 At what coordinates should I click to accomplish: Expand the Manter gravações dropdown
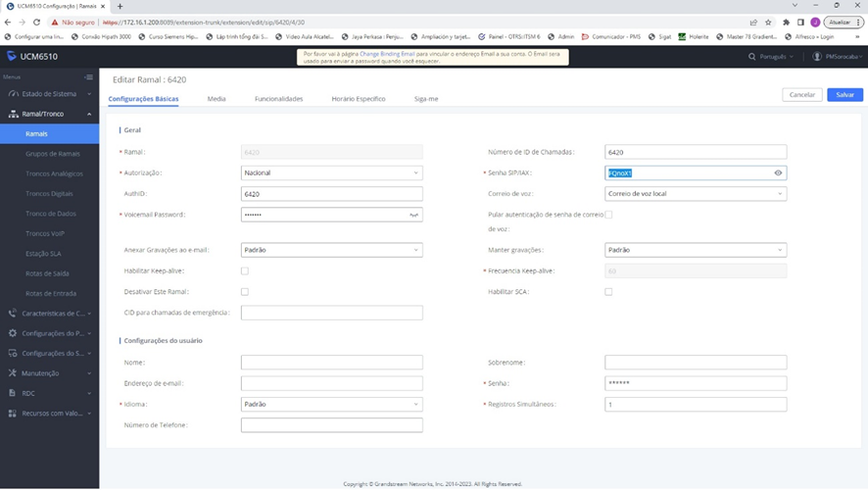coord(696,250)
